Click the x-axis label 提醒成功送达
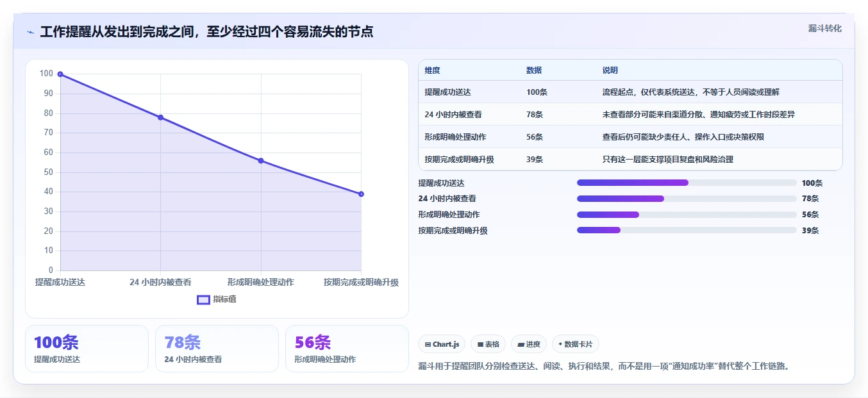The image size is (868, 398). [x=60, y=282]
